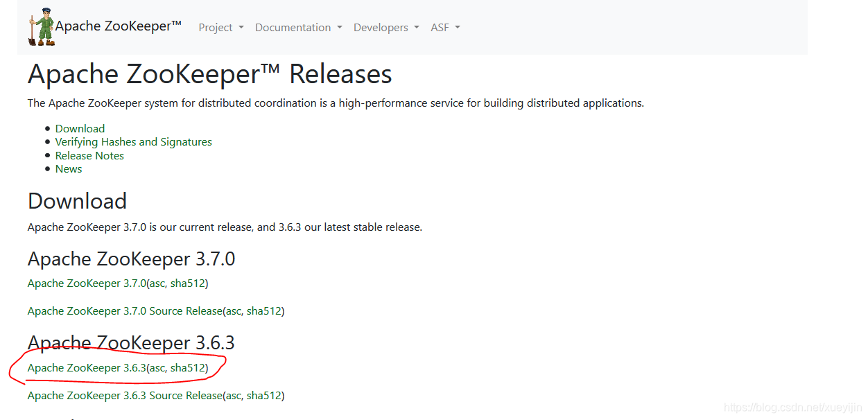Download Apache ZooKeeper 3.7.0 binary link

(87, 283)
